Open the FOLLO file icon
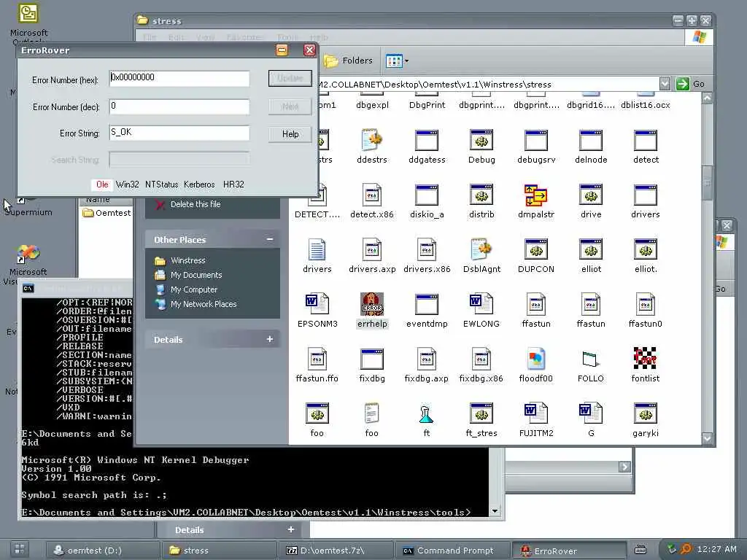 590,359
